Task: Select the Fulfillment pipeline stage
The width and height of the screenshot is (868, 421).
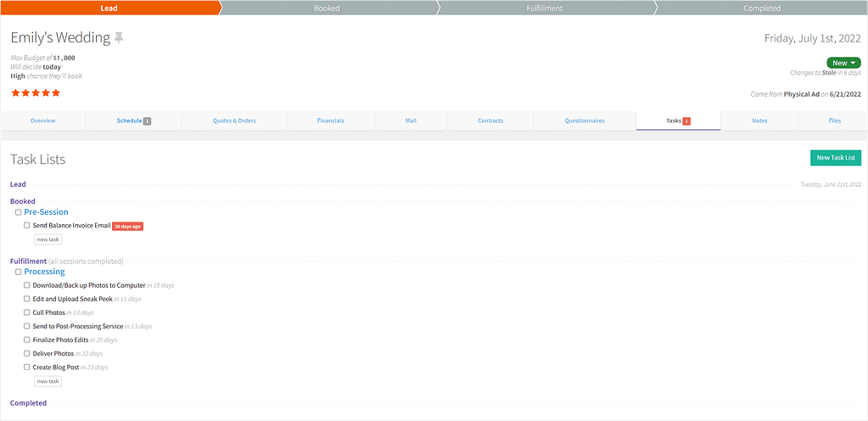Action: (544, 8)
